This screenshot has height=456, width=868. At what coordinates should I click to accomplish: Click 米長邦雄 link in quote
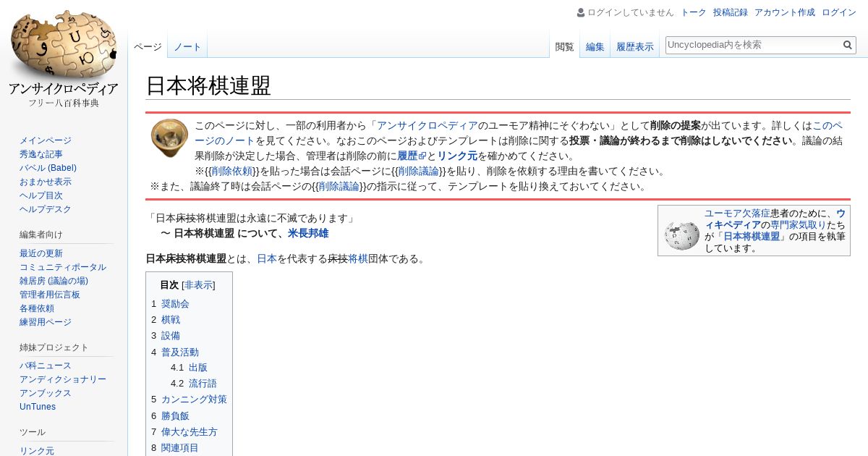pyautogui.click(x=308, y=234)
